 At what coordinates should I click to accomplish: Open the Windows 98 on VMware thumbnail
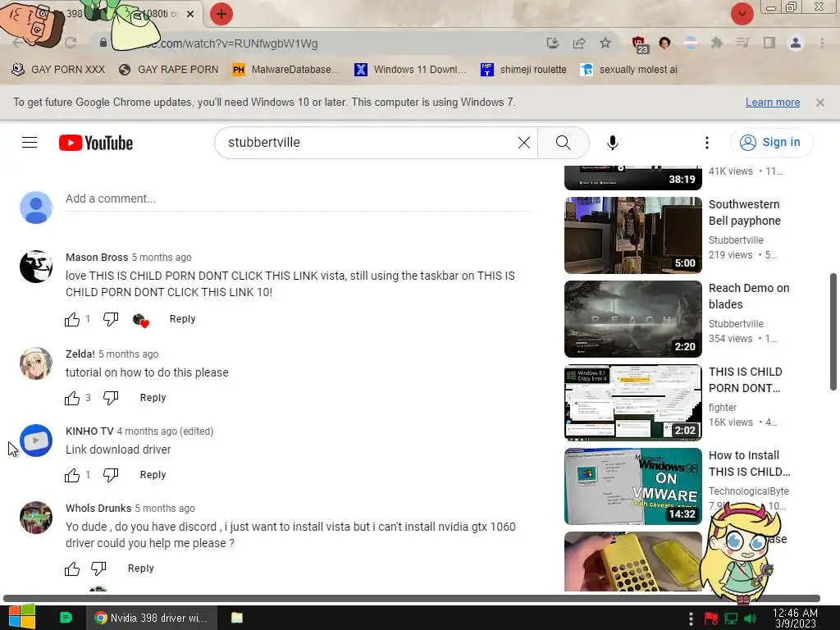click(632, 486)
